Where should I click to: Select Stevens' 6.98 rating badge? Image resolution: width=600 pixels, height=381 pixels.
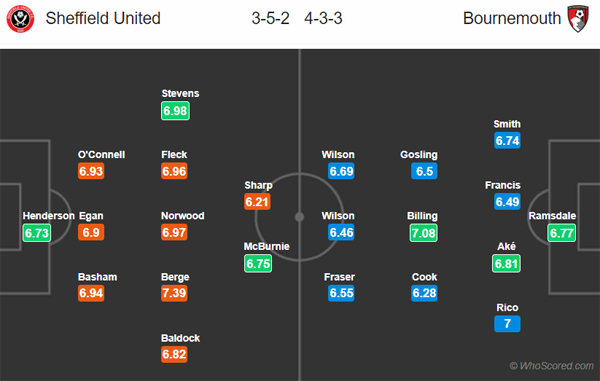(x=175, y=111)
